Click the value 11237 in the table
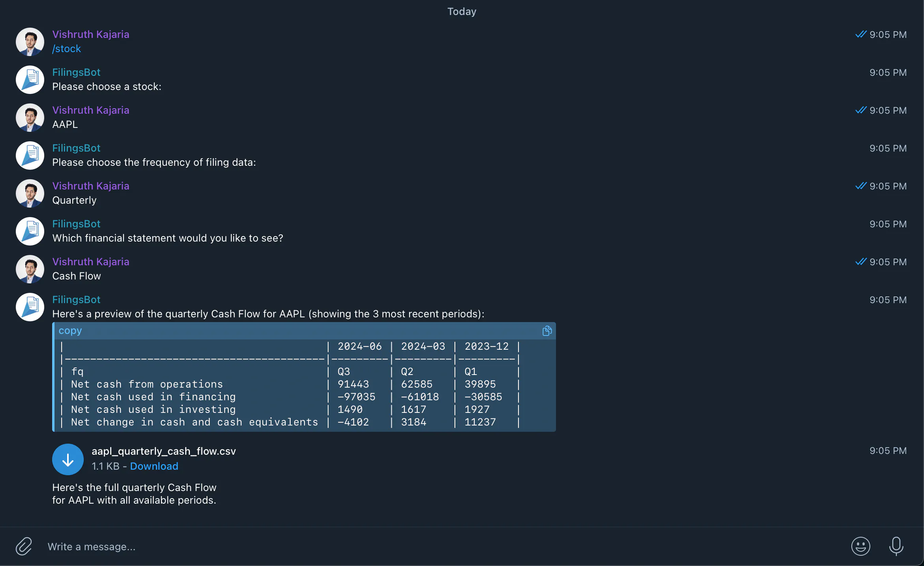The image size is (924, 566). pyautogui.click(x=480, y=422)
